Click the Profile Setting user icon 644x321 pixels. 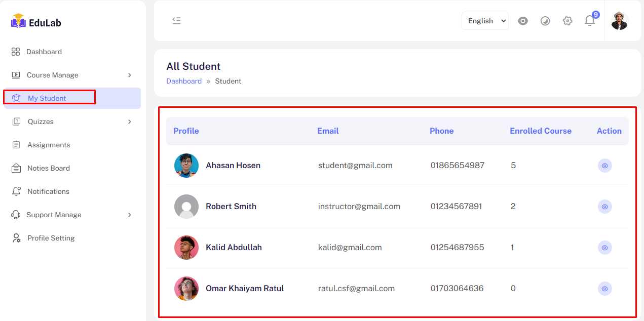(x=16, y=238)
